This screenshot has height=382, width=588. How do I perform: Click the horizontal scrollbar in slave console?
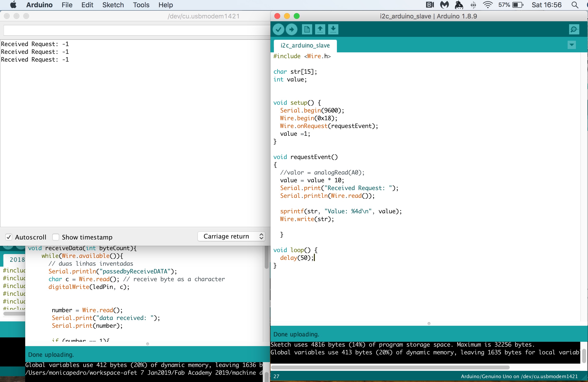390,367
